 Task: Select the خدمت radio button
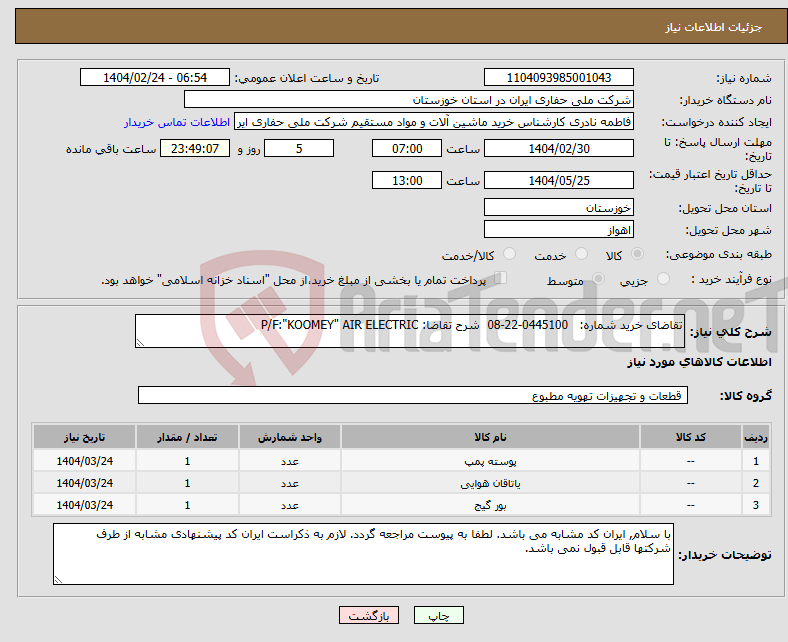[581, 254]
